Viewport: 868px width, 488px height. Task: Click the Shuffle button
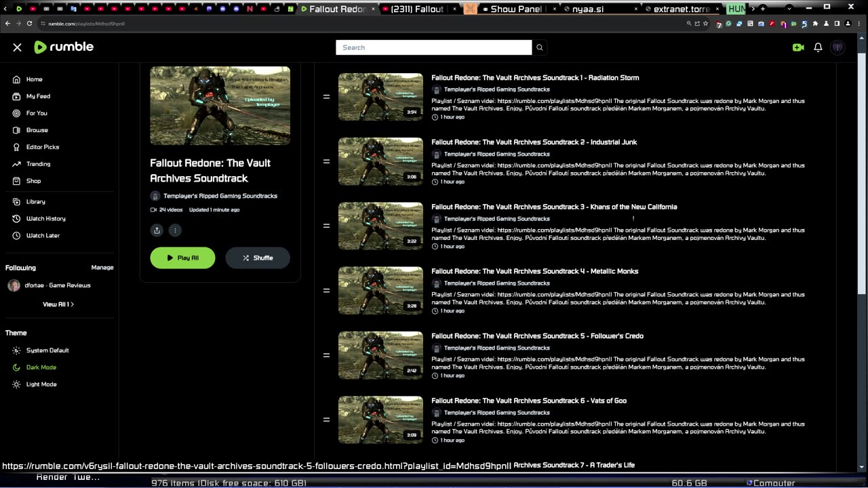coord(258,258)
